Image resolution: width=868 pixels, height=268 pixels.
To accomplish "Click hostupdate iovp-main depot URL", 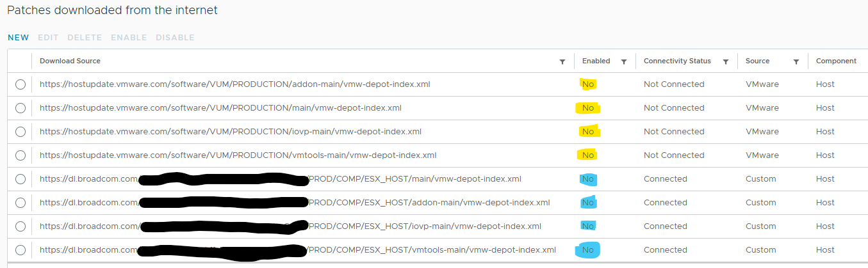I will click(231, 132).
